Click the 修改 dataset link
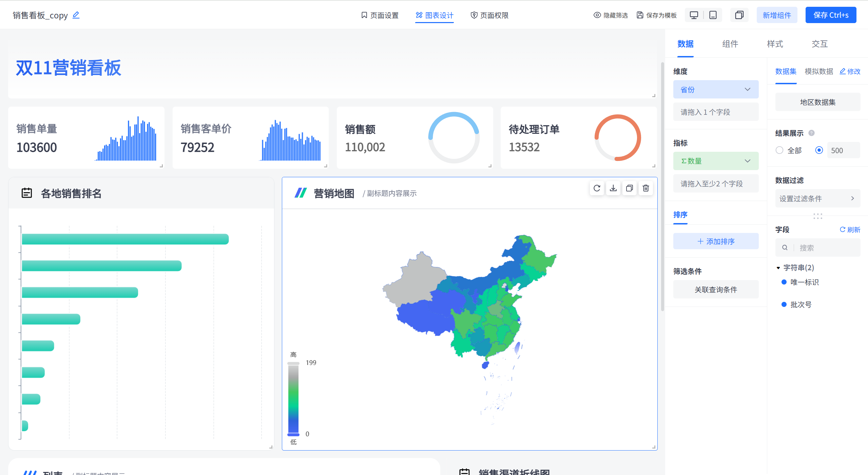The height and width of the screenshot is (475, 868). coord(850,71)
